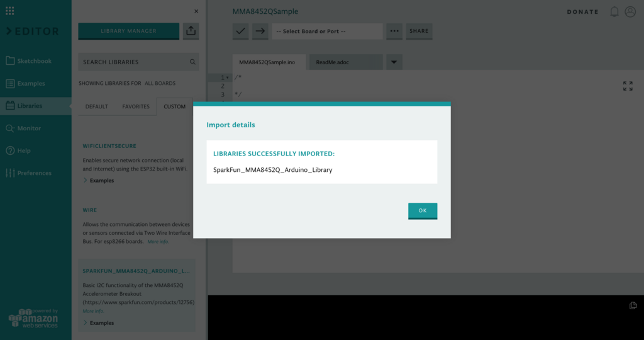
Task: Expand Examples under SparkFun MMA8452Q library
Action: (x=99, y=323)
